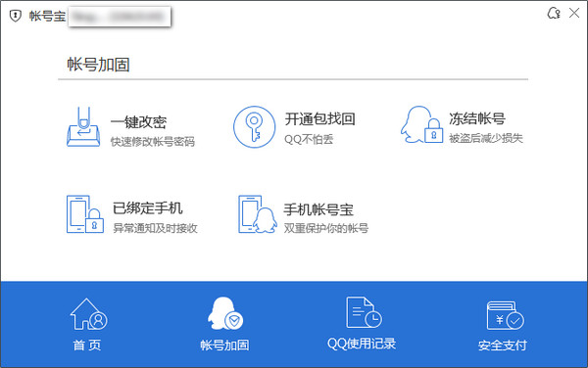The image size is (588, 368).
Task: Select 开通包找回 title
Action: coord(319,118)
